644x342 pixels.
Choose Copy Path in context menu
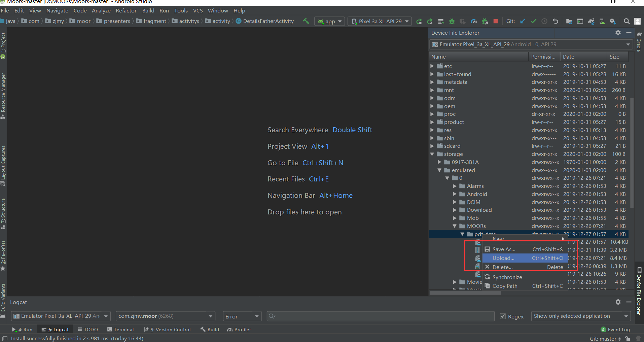(x=525, y=286)
